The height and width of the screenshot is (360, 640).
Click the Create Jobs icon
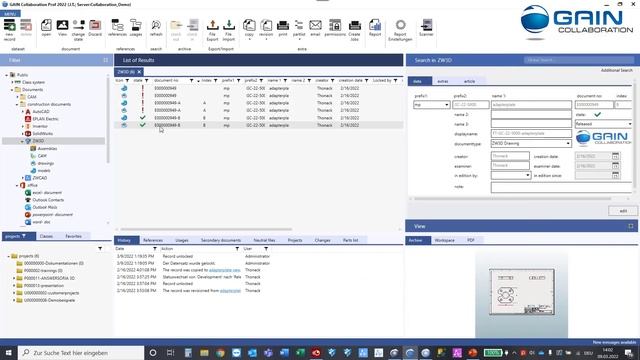pos(354,30)
